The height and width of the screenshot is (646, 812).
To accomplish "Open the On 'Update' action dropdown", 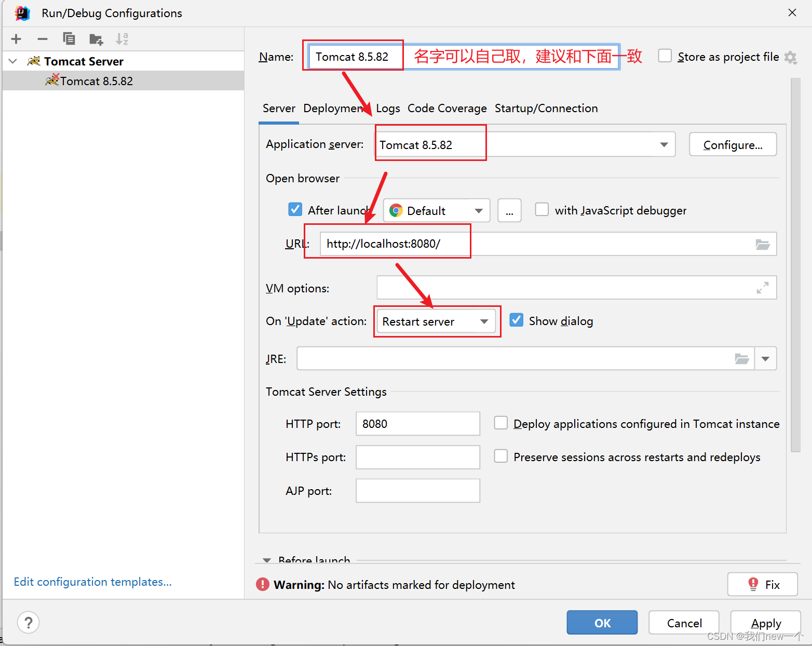I will 484,321.
